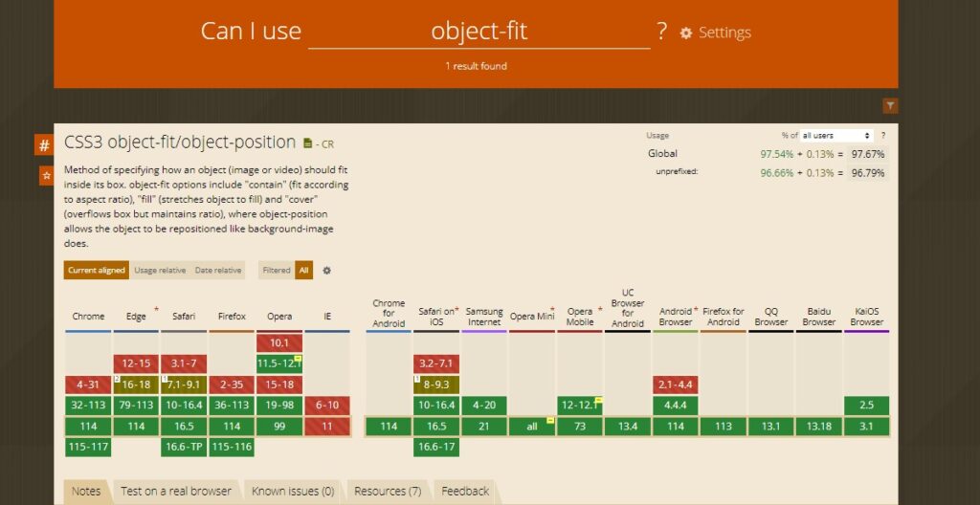This screenshot has width=980, height=505.
Task: Select Firefox 36-113 cell
Action: tap(232, 405)
